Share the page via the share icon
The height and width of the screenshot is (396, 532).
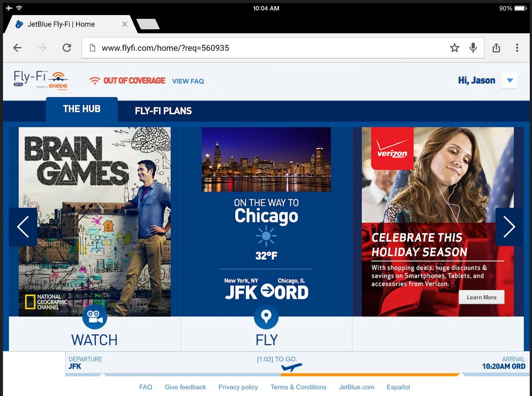coord(496,48)
